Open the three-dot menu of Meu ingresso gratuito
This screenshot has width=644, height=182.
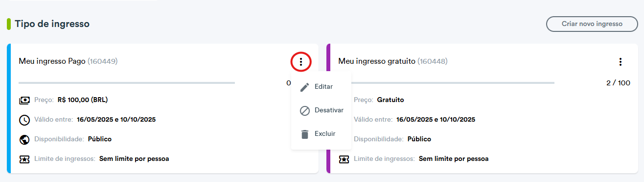pyautogui.click(x=620, y=62)
